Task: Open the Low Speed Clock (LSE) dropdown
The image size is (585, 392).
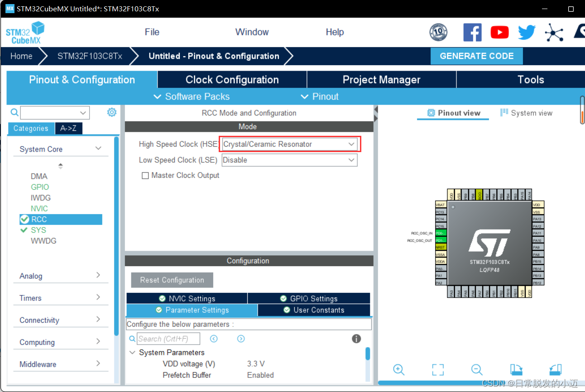Action: point(289,160)
